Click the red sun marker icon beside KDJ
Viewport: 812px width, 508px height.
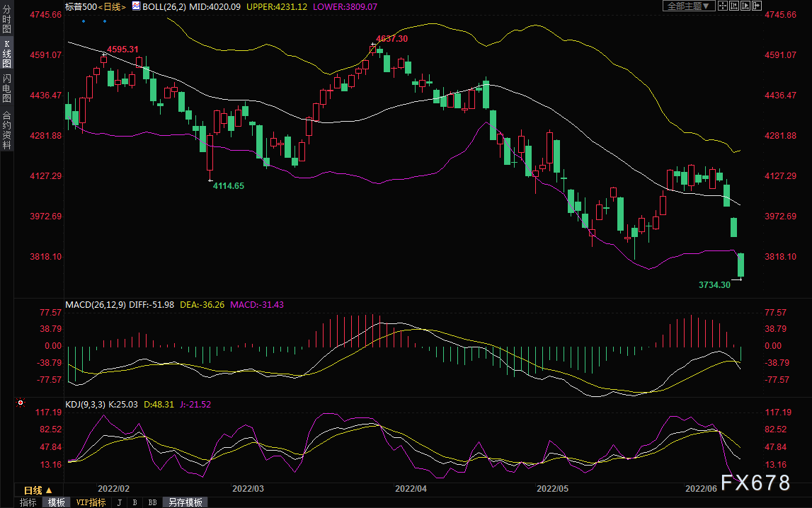pyautogui.click(x=21, y=403)
